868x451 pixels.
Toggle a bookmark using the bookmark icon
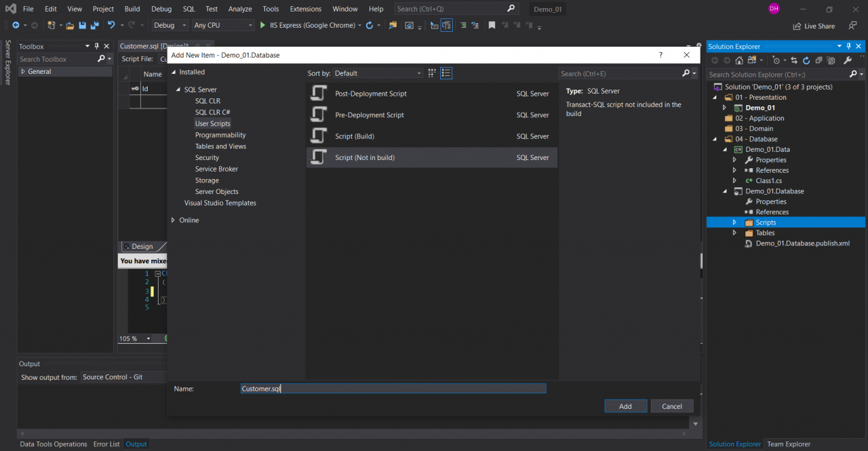click(492, 25)
